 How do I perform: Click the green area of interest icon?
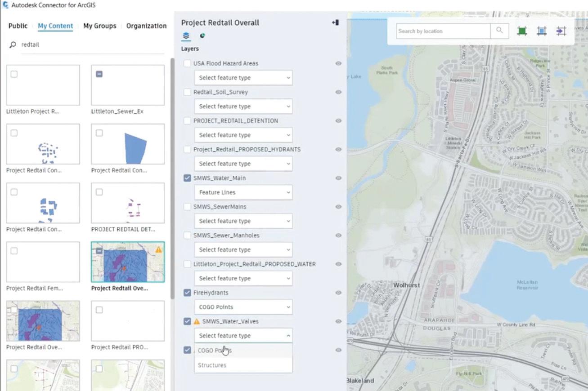522,31
